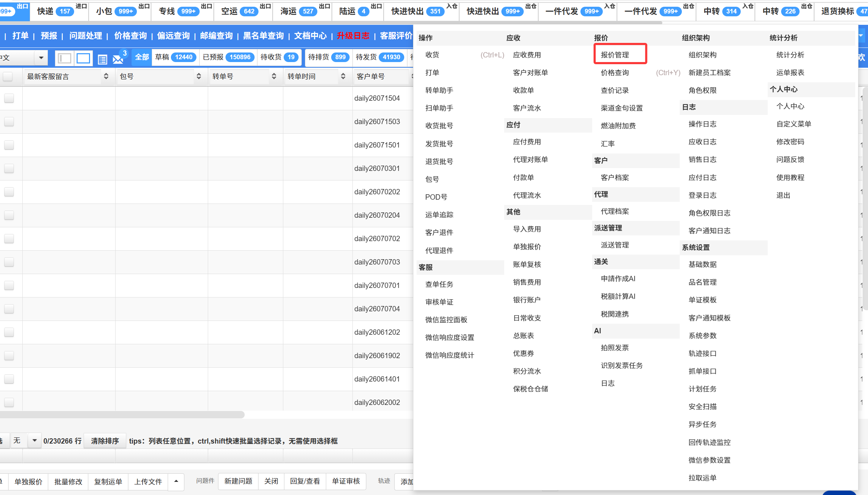Image resolution: width=868 pixels, height=495 pixels.
Task: Open 操作日志 menu entry
Action: (x=702, y=124)
